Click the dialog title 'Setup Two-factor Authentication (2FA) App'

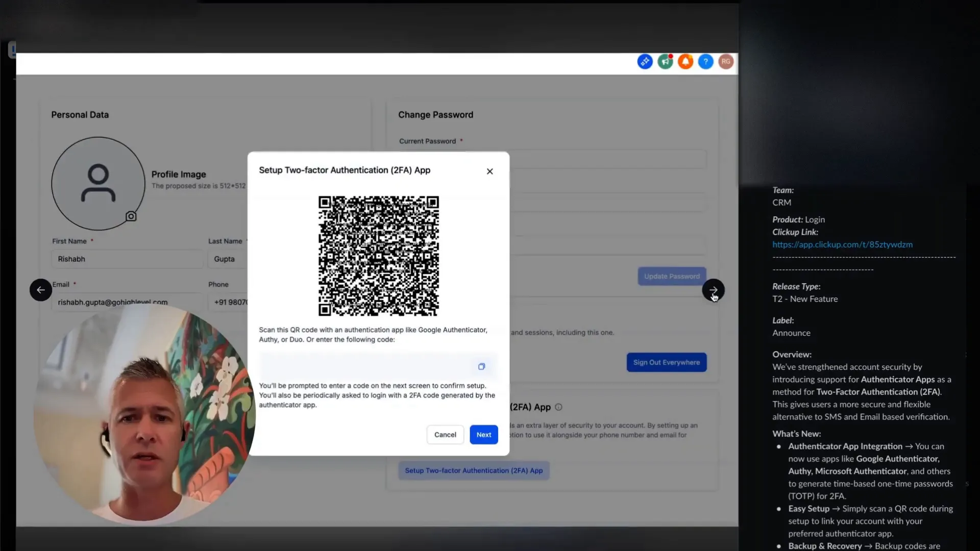click(345, 170)
